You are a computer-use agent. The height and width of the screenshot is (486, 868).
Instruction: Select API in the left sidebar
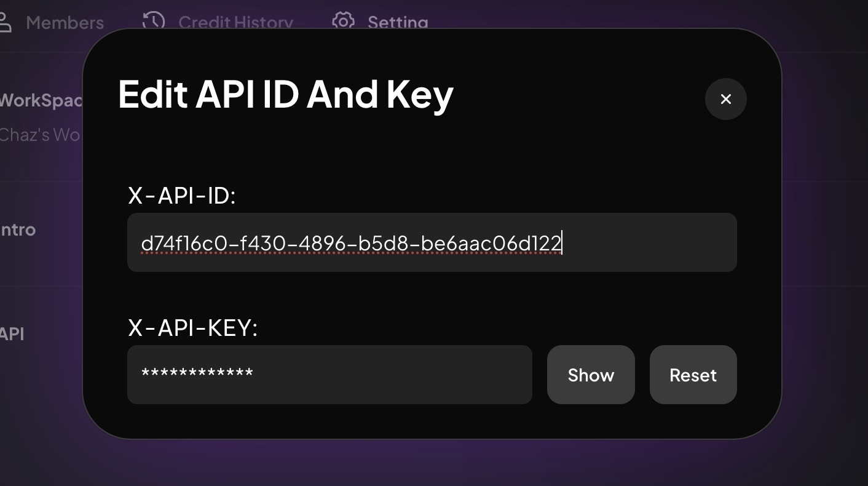tap(12, 334)
